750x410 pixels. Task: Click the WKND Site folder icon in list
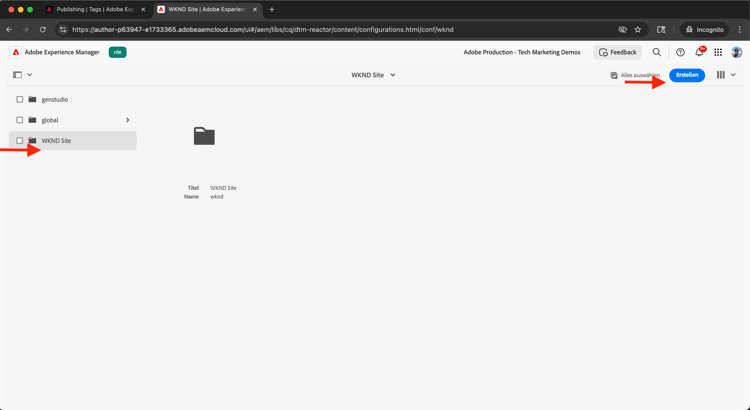(x=33, y=141)
